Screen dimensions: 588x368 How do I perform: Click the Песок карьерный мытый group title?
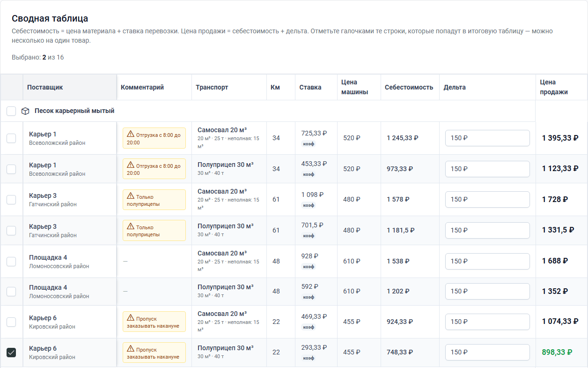74,111
